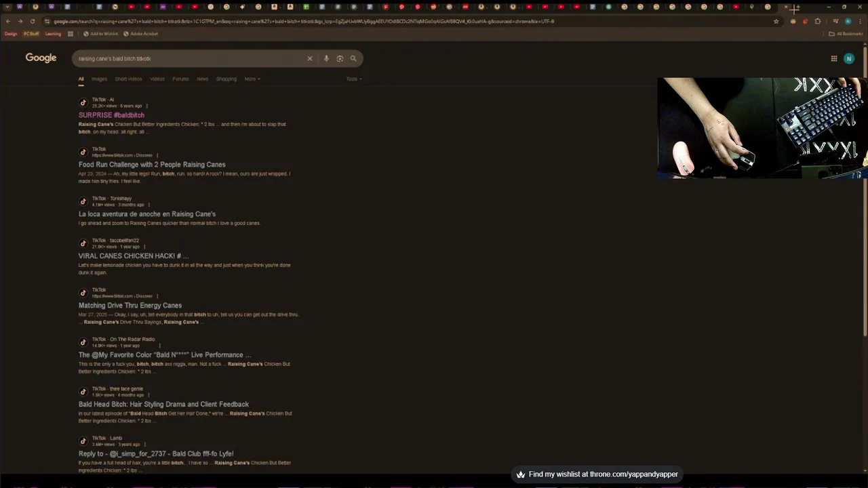Open Food Run Challenge with 2 People link
Screen dimensions: 868x488
point(152,165)
